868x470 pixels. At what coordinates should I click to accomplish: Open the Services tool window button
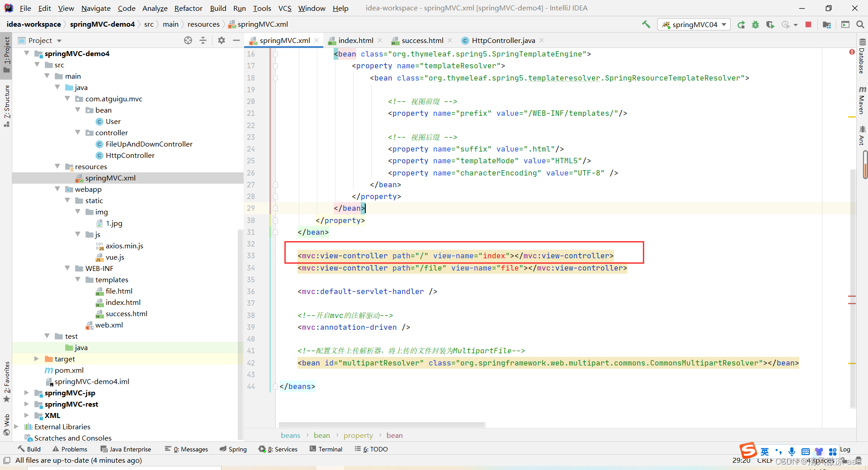pyautogui.click(x=278, y=449)
